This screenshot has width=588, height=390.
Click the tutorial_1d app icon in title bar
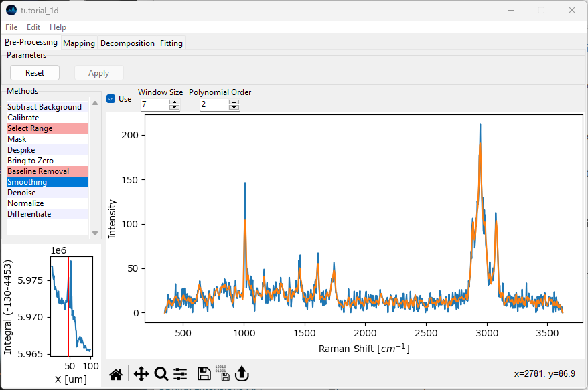click(x=11, y=10)
